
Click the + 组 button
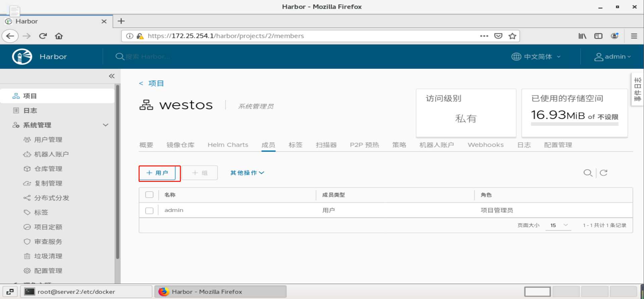click(200, 173)
